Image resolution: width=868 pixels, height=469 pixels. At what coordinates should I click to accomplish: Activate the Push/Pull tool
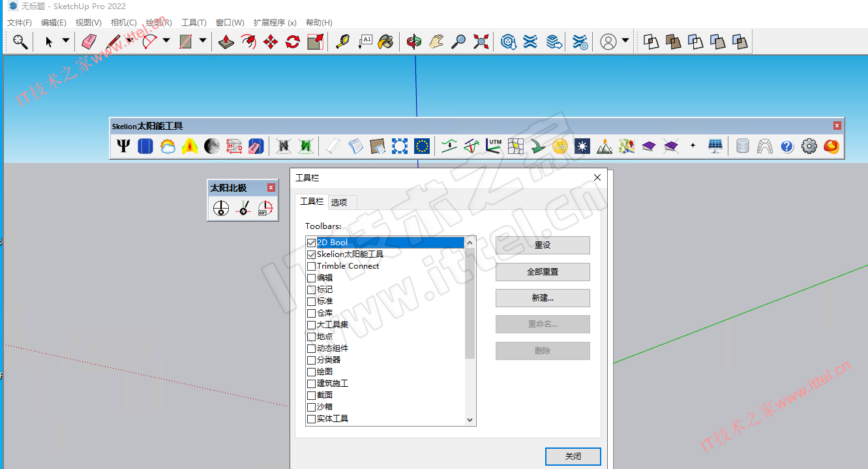click(x=226, y=42)
